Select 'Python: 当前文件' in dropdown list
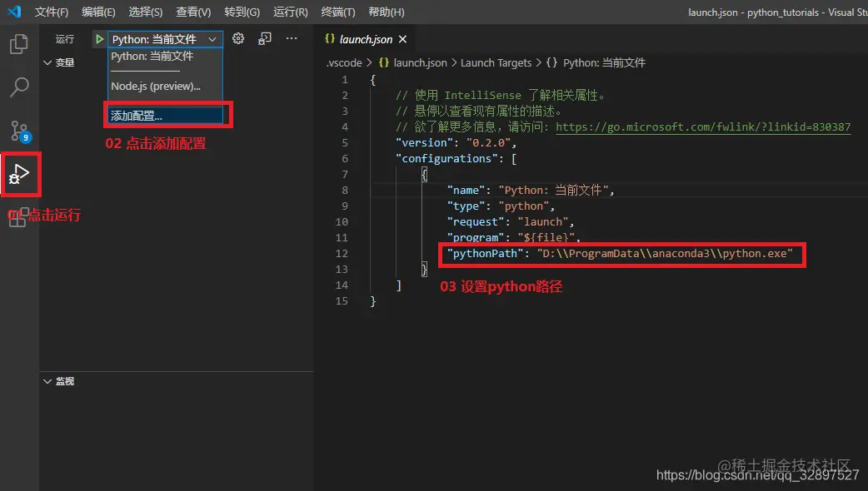The height and width of the screenshot is (491, 868). pyautogui.click(x=152, y=57)
